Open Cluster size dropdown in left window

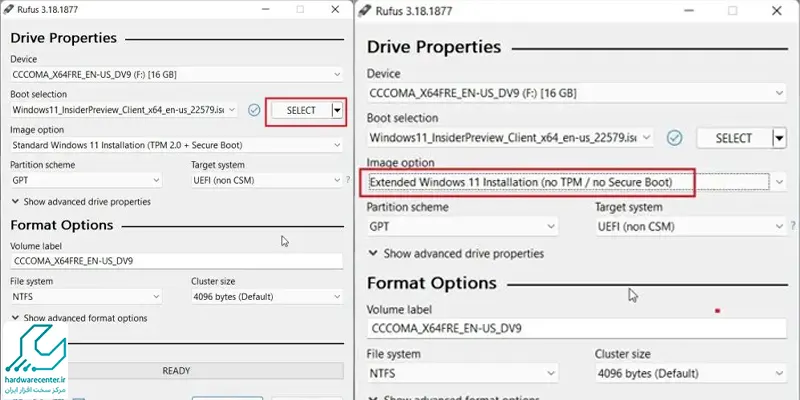(x=267, y=296)
